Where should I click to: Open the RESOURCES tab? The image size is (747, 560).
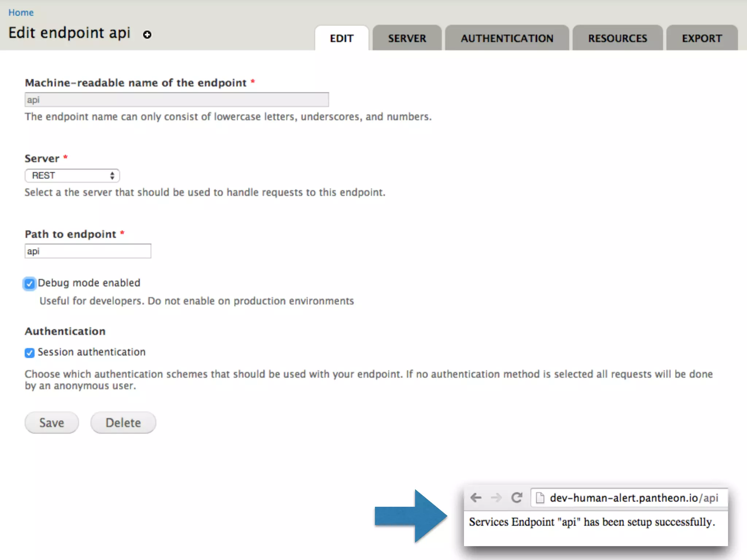618,38
